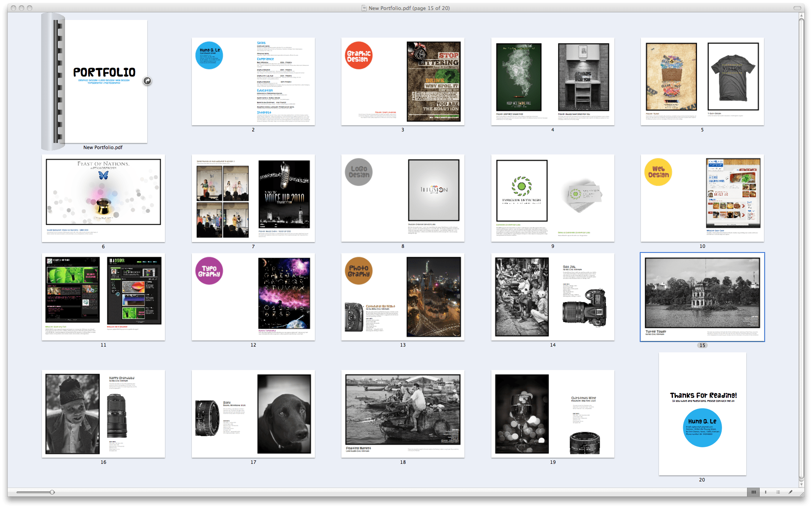The width and height of the screenshot is (812, 508).
Task: Select page 17 dog photo thumbnail
Action: click(253, 414)
